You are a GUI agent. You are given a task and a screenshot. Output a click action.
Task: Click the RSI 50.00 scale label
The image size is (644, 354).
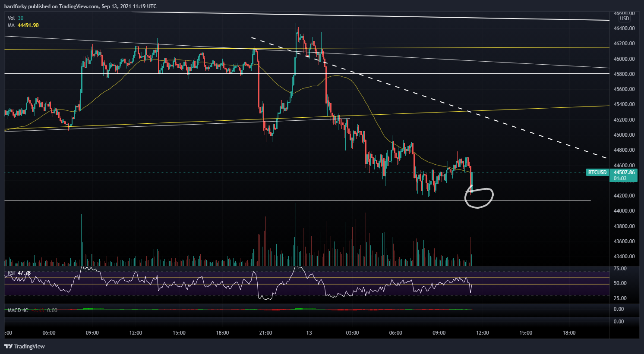tap(620, 283)
